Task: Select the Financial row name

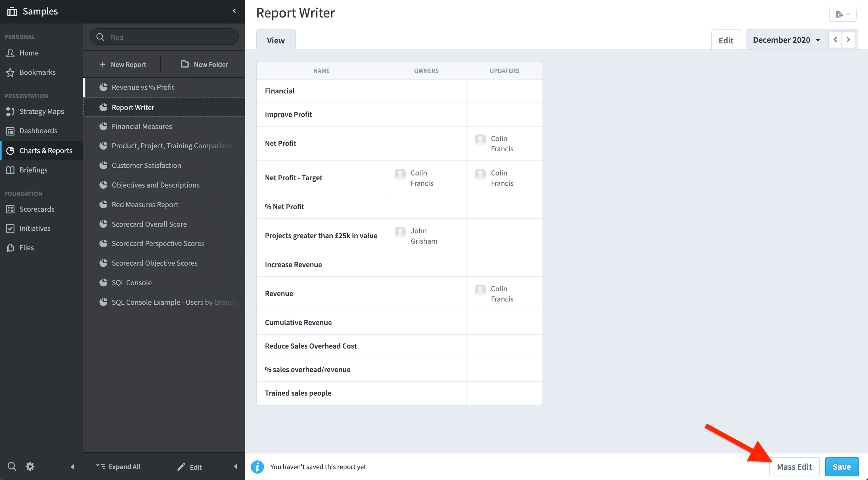Action: [x=280, y=91]
